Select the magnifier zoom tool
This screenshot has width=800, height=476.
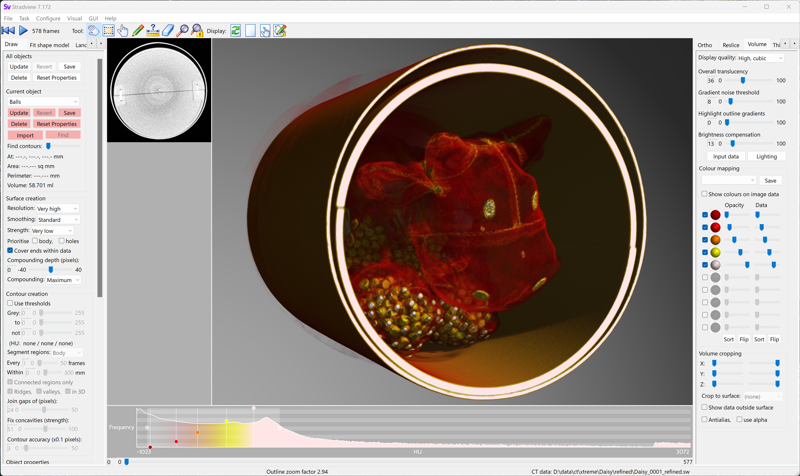click(182, 31)
